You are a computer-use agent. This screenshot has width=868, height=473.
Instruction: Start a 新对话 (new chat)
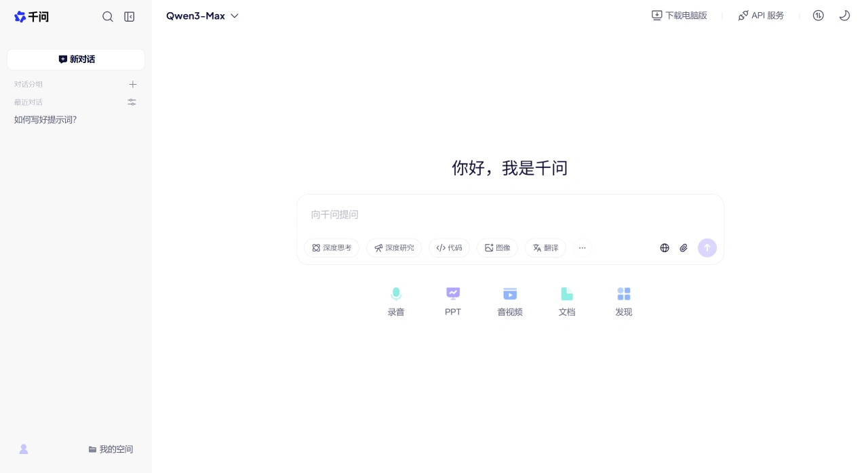(75, 59)
